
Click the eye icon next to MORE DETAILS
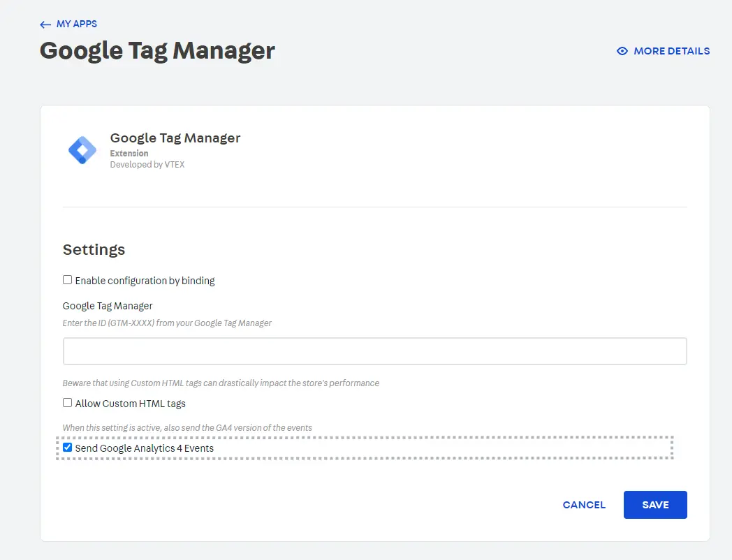pyautogui.click(x=622, y=51)
